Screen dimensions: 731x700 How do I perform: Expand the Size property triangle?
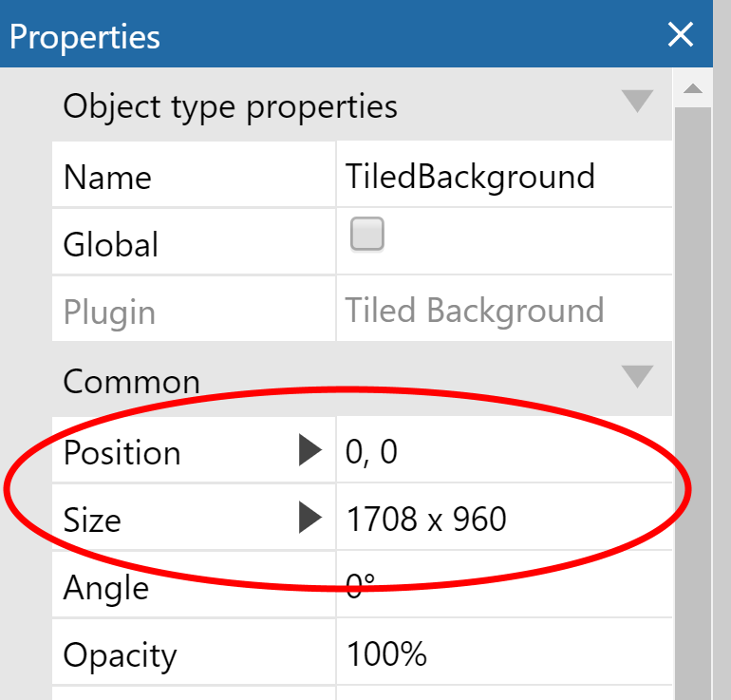tap(310, 518)
